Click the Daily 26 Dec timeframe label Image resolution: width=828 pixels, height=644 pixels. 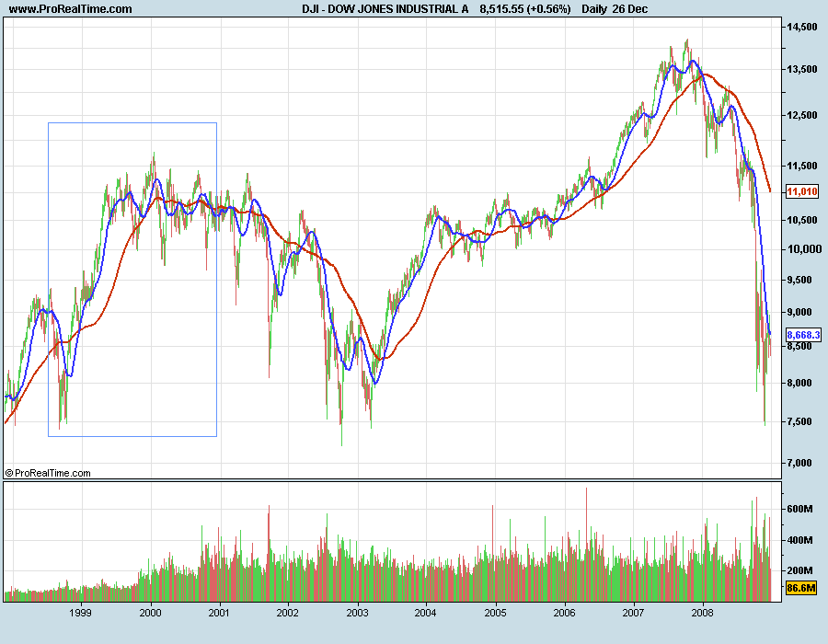pyautogui.click(x=615, y=9)
